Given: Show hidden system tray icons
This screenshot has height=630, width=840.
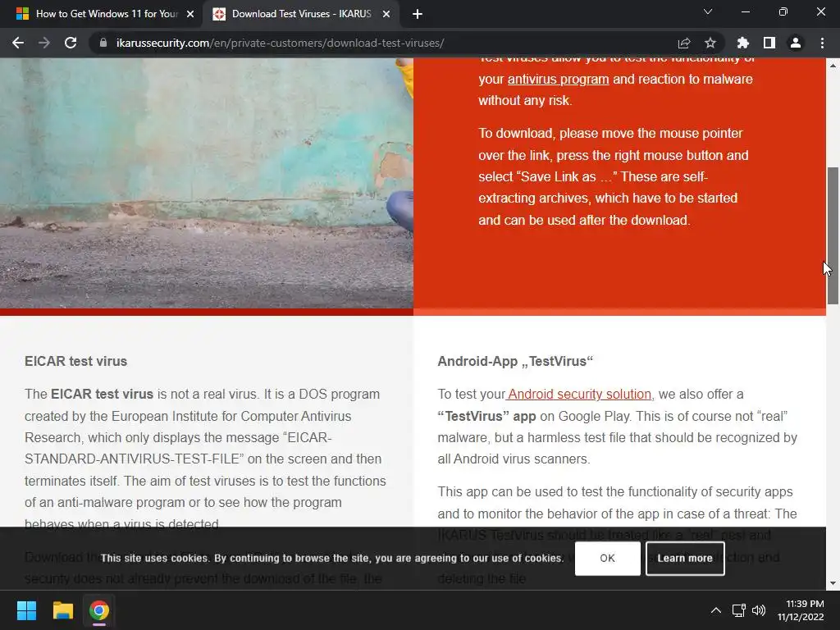Looking at the screenshot, I should (x=715, y=610).
